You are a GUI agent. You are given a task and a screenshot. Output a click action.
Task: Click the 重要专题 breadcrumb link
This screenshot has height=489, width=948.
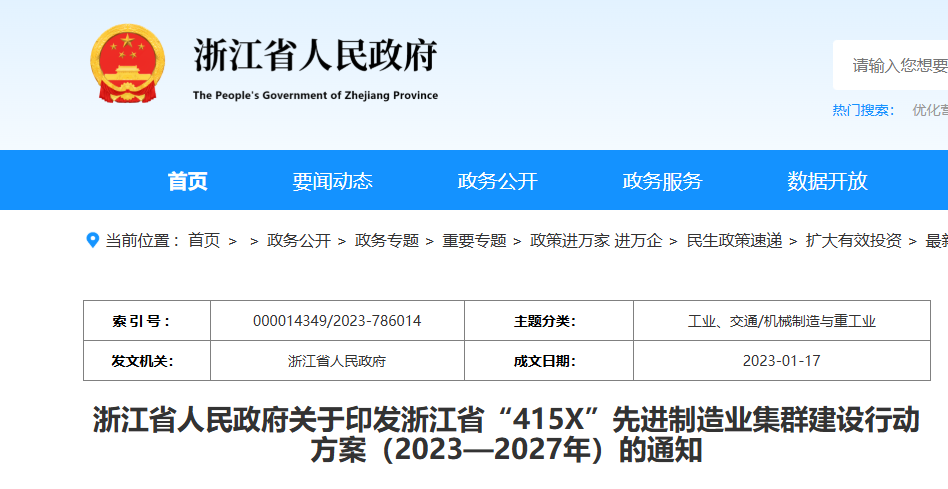pos(474,241)
